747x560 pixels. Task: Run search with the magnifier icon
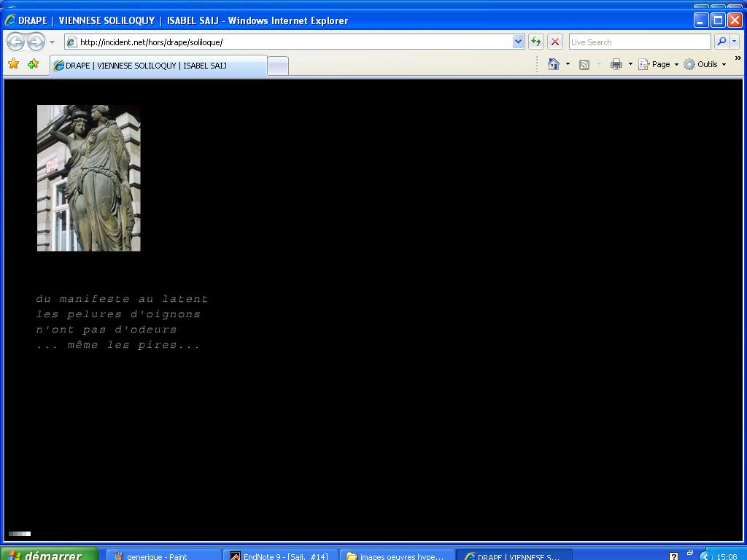coord(721,42)
